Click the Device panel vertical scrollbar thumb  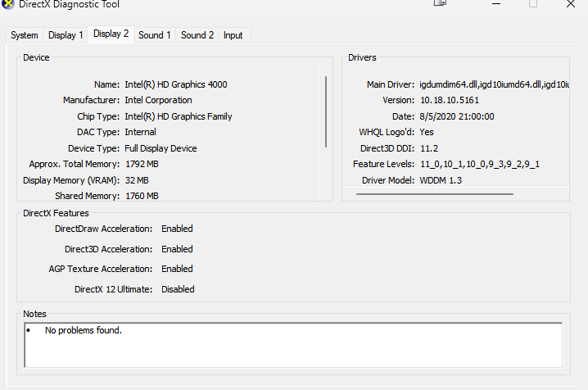click(x=326, y=111)
